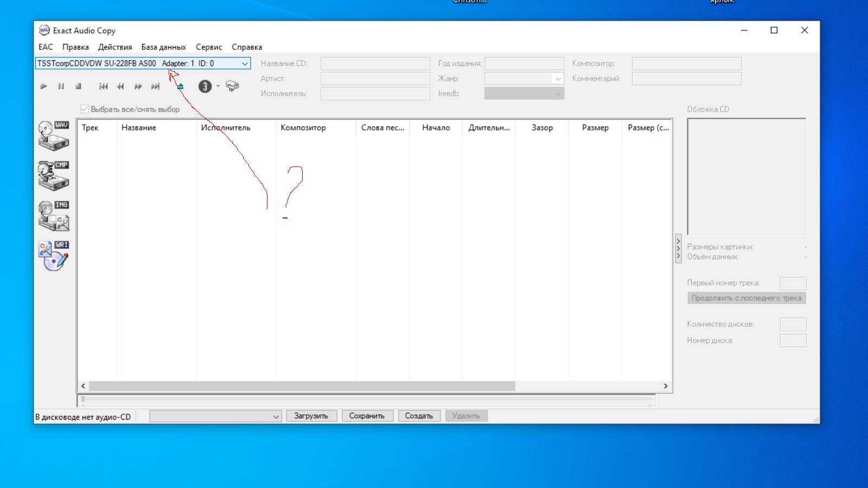The width and height of the screenshot is (868, 488).
Task: Click the scroll right arrow of track list
Action: pos(666,386)
